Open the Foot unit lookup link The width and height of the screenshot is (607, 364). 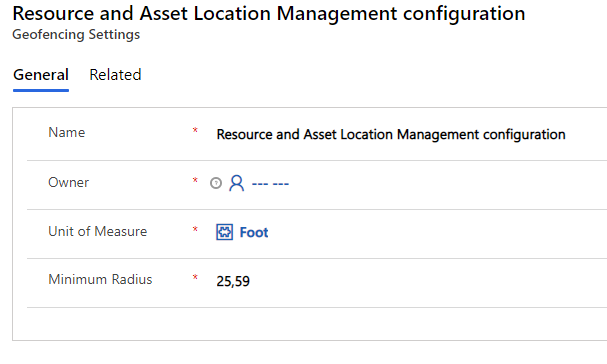(254, 232)
